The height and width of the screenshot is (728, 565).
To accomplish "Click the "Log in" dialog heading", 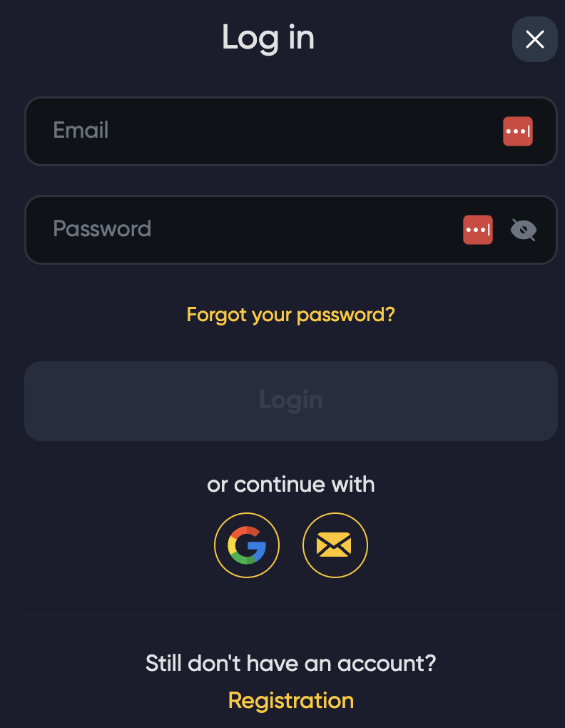I will [268, 37].
